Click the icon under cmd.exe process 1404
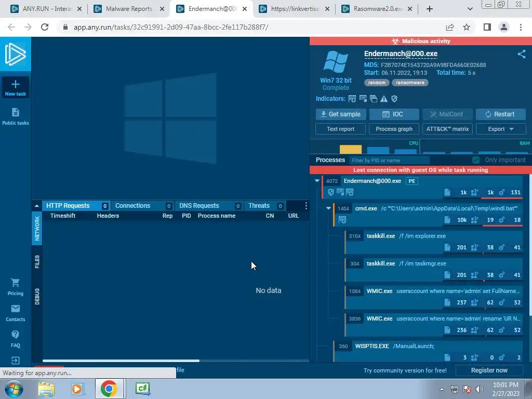Image resolution: width=532 pixels, height=399 pixels. 342,220
